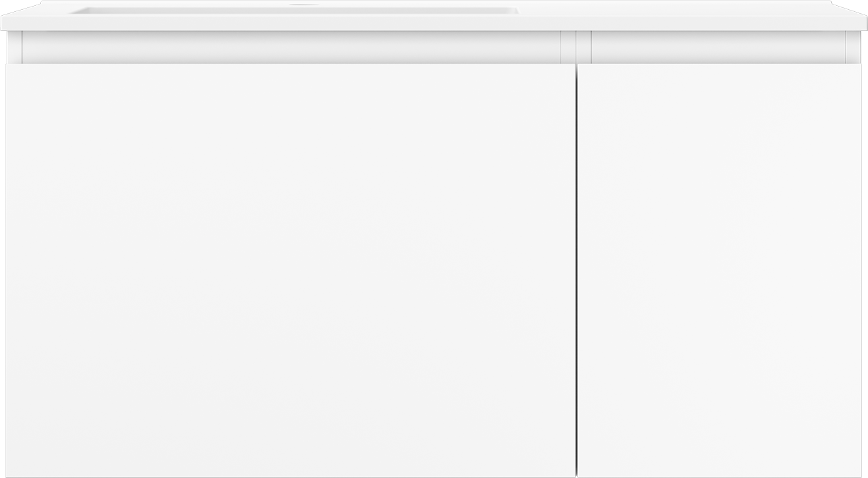This screenshot has width=868, height=478.
Task: Click the right end post under the countertop
Action: [854, 47]
